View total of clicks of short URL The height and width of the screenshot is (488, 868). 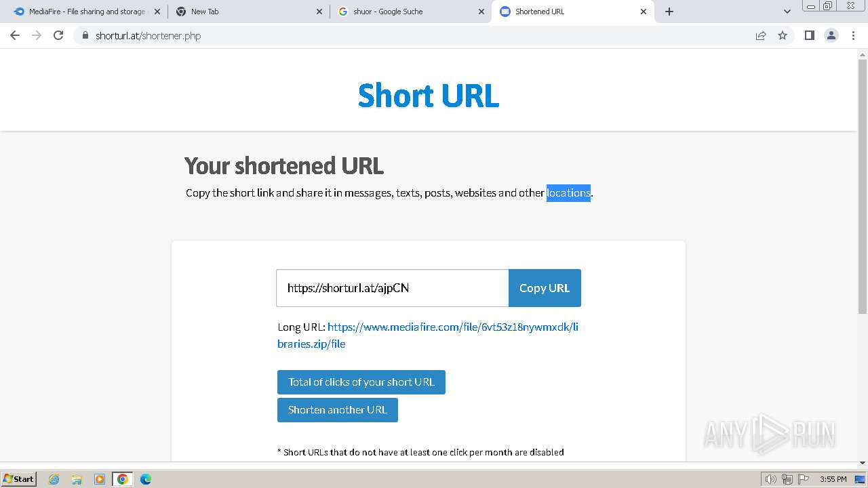[x=361, y=382]
